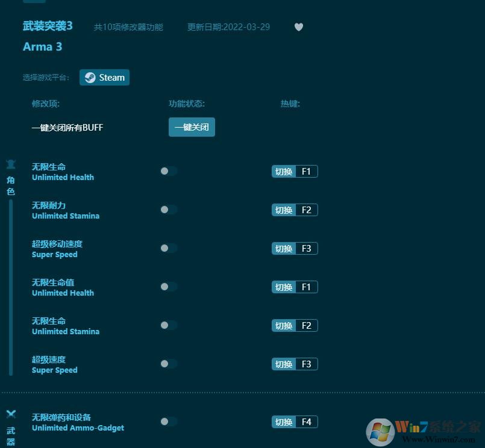Click the 一键关闭 disable-all-BUFF button
This screenshot has height=448, width=485.
192,127
